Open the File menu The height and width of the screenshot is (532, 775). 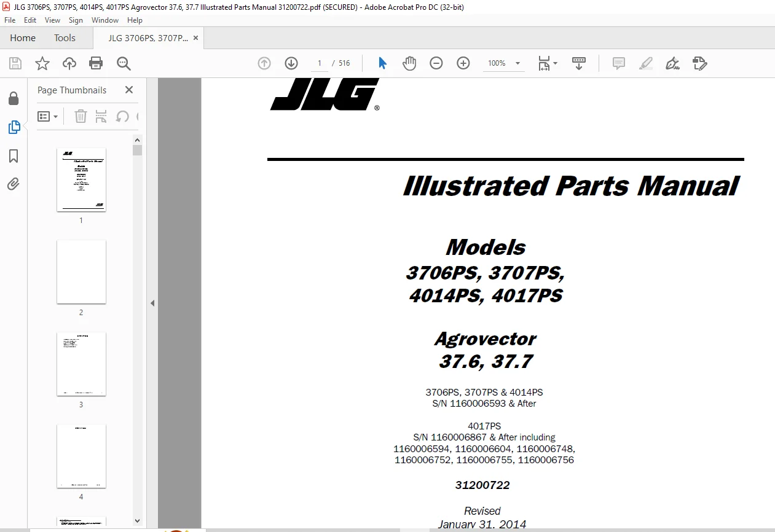(10, 20)
